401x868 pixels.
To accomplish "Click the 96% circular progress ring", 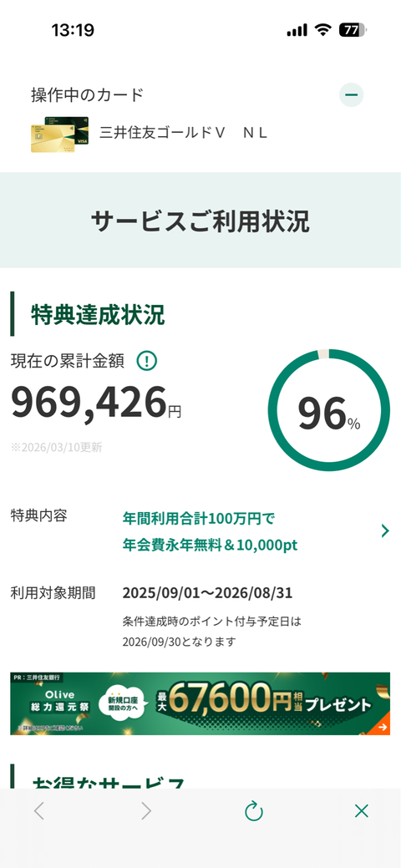I will [328, 410].
